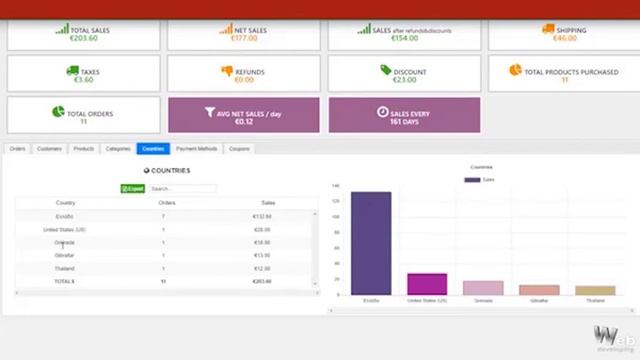Click the green Taxes truck icon
The width and height of the screenshot is (640, 360).
72,71
